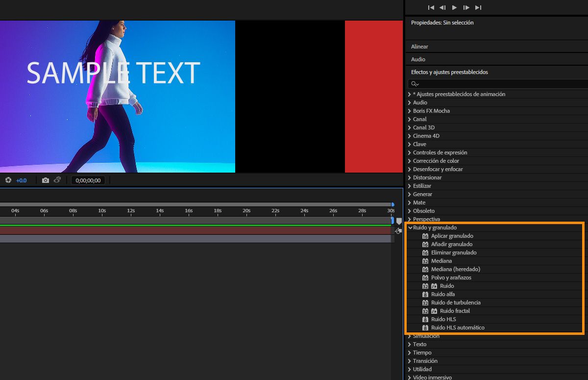The height and width of the screenshot is (380, 588).
Task: Expand the Corrección de color category
Action: coord(410,161)
